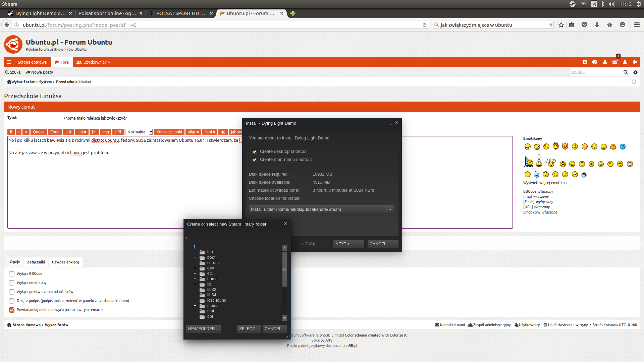Insert the red devil emoticon

(556, 146)
